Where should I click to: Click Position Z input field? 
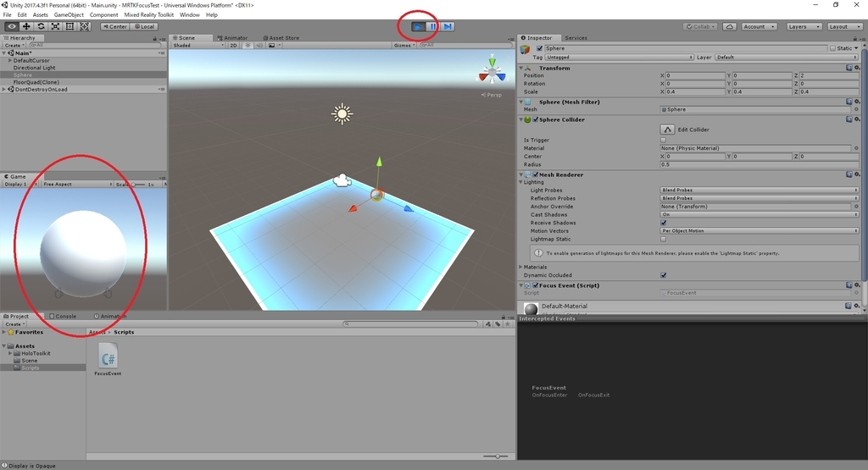(829, 75)
